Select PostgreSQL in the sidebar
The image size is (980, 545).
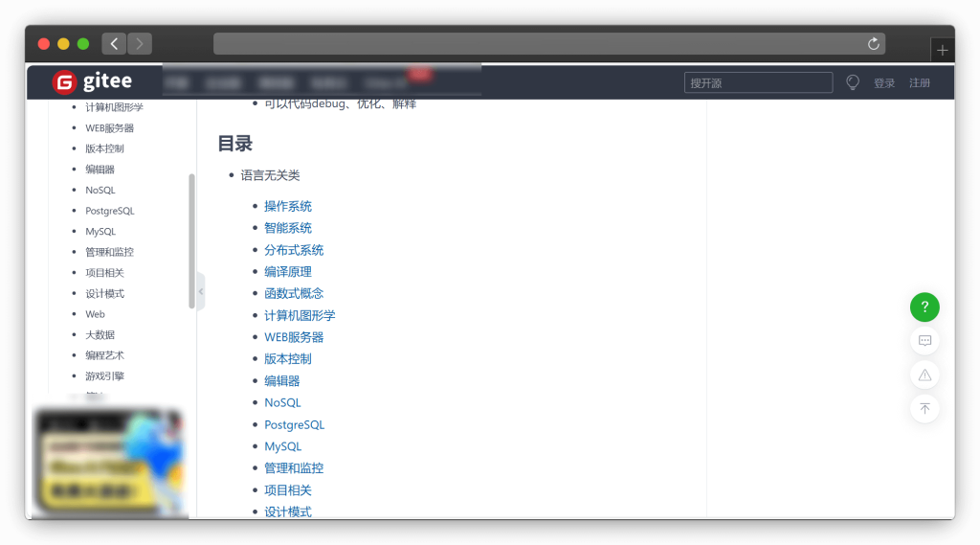click(x=110, y=211)
